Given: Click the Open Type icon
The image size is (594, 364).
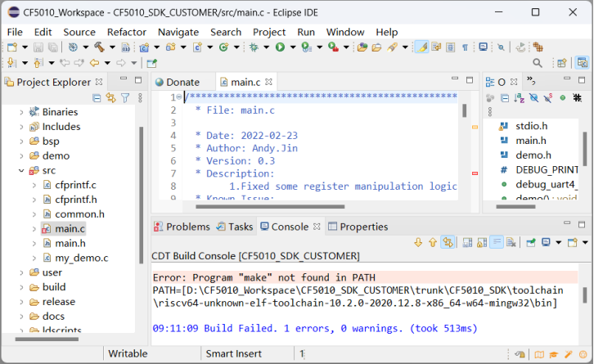Looking at the screenshot, I should (x=362, y=47).
